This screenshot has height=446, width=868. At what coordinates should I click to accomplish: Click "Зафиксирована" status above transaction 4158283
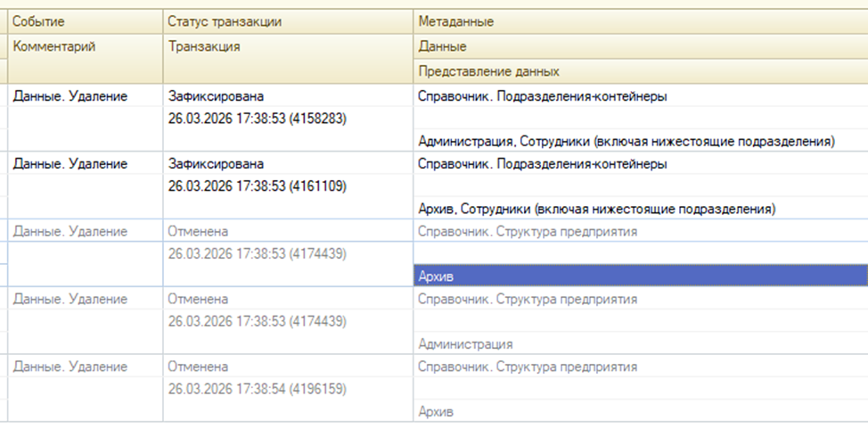[216, 96]
